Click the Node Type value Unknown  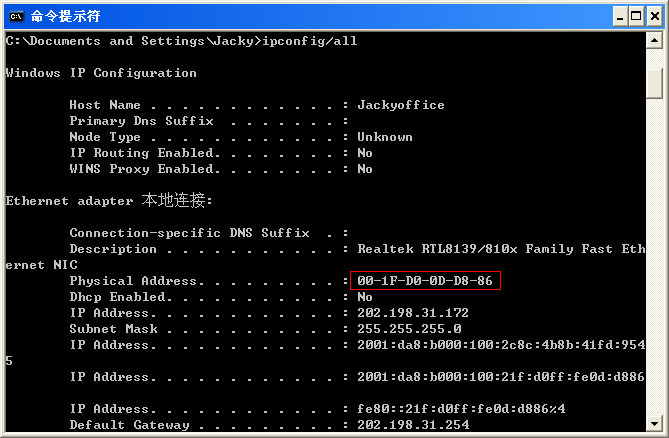(384, 137)
